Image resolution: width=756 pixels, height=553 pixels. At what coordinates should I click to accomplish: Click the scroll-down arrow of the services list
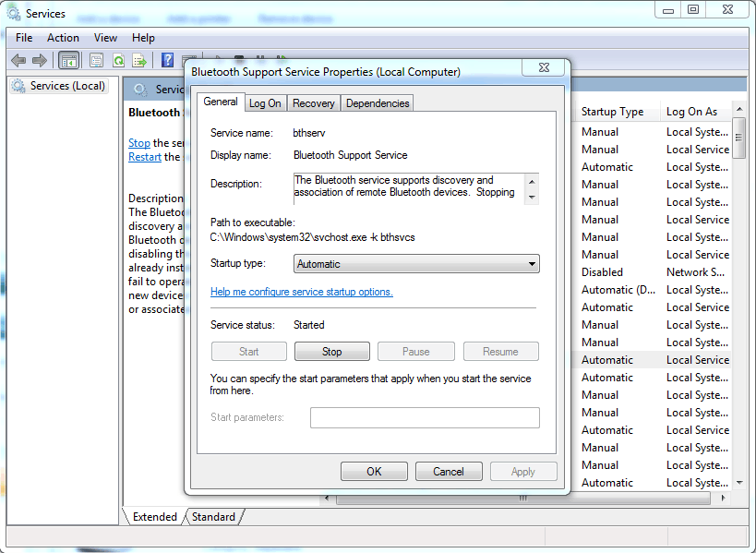[739, 483]
